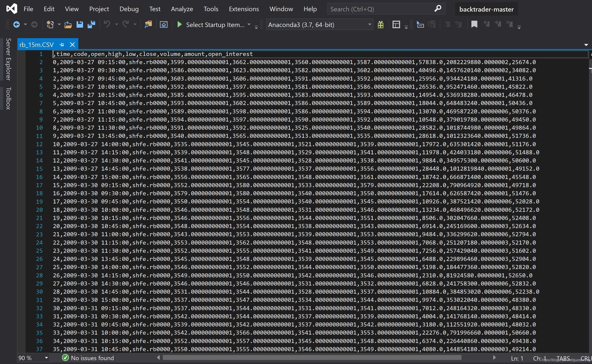Open the Server Explorer side panel
The height and width of the screenshot is (364, 592).
coord(8,59)
